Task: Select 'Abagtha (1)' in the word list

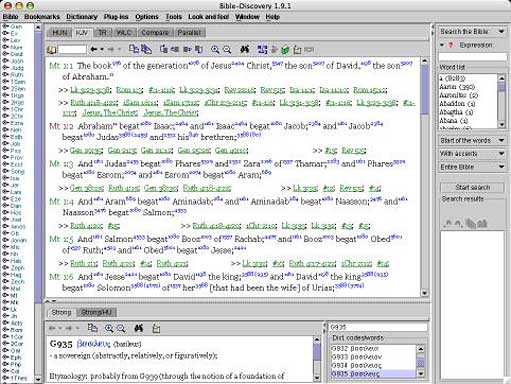Action: (456, 112)
